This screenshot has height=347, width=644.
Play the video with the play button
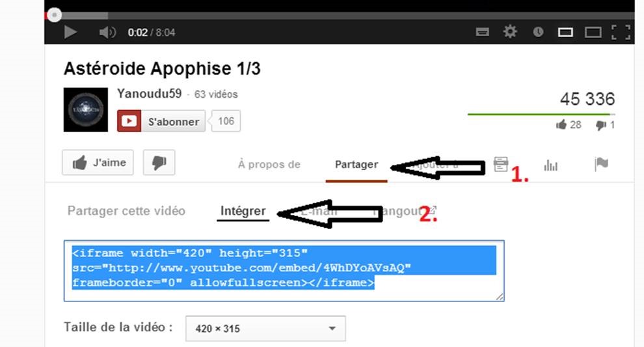coord(70,32)
